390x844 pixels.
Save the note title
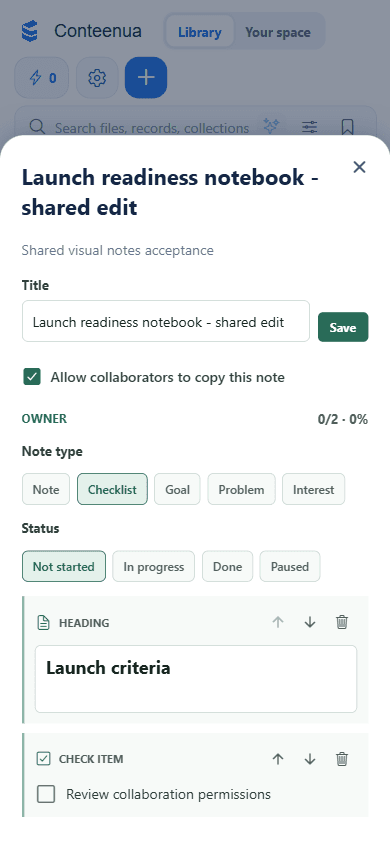tap(343, 327)
